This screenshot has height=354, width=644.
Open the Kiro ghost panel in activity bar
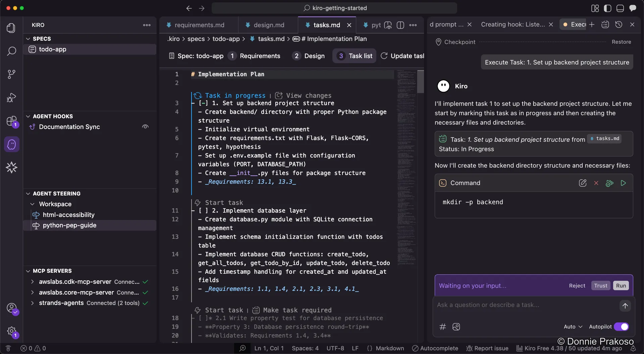(11, 144)
